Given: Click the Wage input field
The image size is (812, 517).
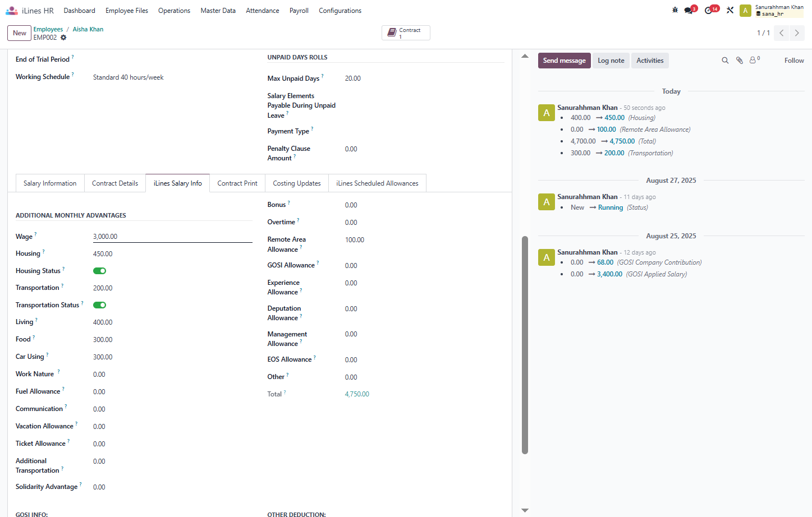Looking at the screenshot, I should click(x=172, y=237).
